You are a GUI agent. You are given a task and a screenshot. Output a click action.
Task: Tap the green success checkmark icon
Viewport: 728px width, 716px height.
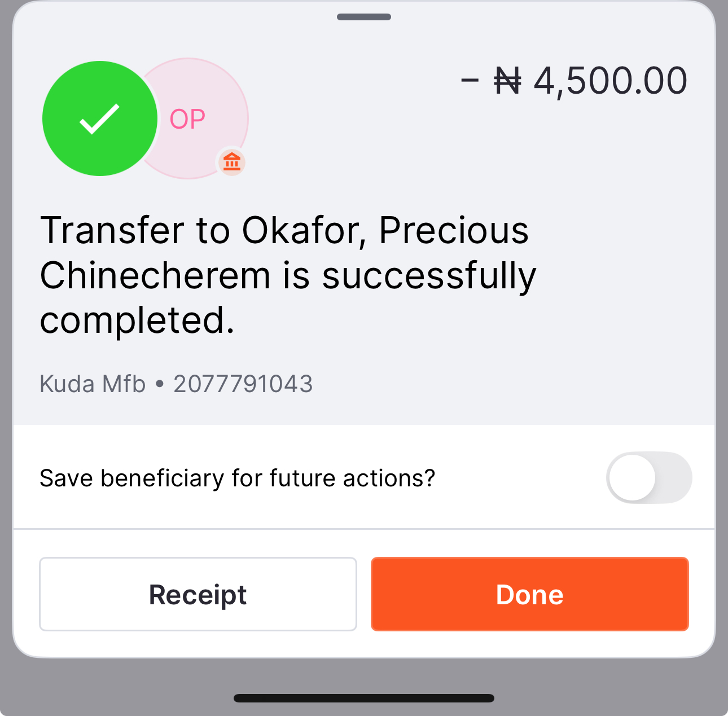coord(100,118)
